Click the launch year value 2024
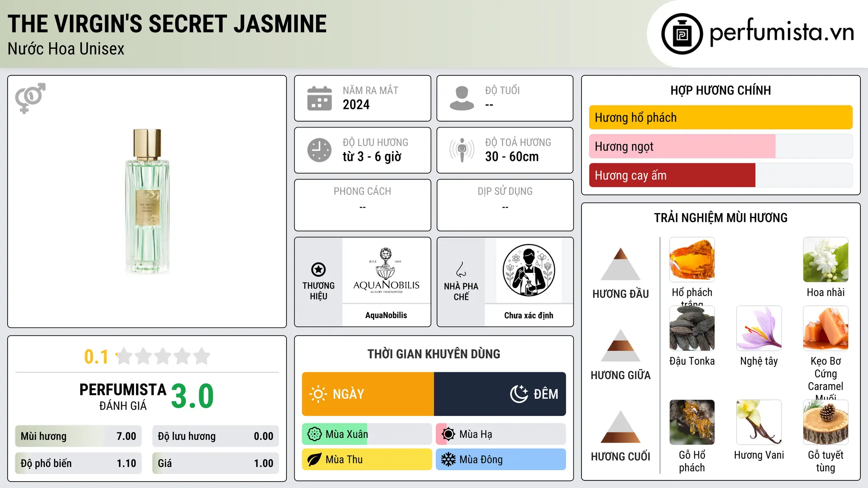This screenshot has height=488, width=868. (356, 105)
